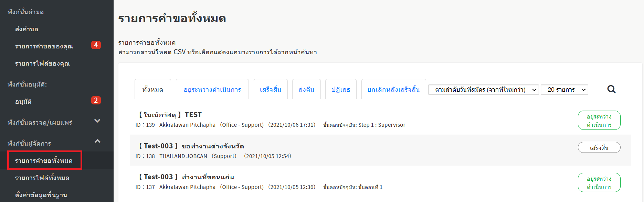Screen dimensions: 644x203
Task: Switch to the อยู่ระหว่างดำเนินการ tab
Action: point(212,90)
